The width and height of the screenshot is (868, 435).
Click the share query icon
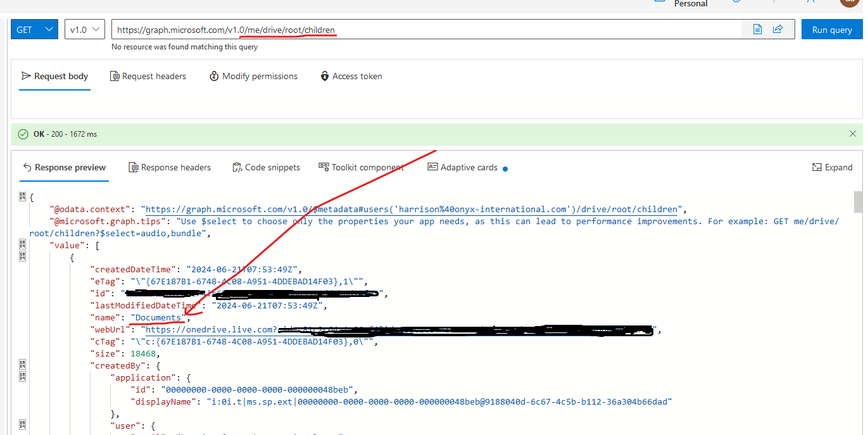click(778, 29)
